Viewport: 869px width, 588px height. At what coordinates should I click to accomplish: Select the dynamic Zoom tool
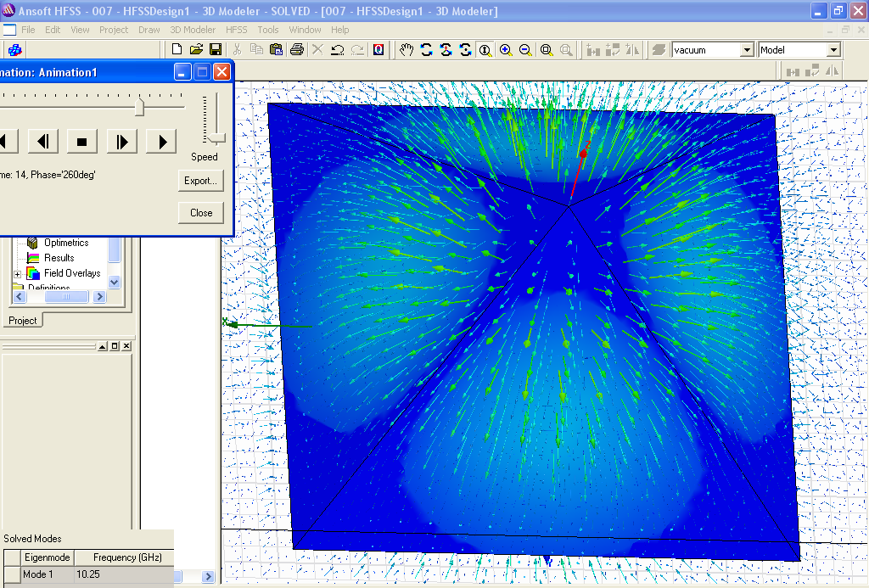[x=485, y=50]
